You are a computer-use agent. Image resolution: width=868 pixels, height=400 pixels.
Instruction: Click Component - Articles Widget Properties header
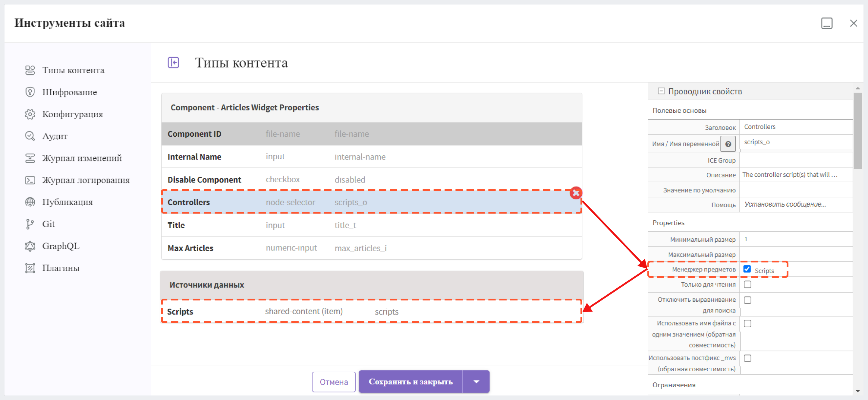(x=371, y=108)
